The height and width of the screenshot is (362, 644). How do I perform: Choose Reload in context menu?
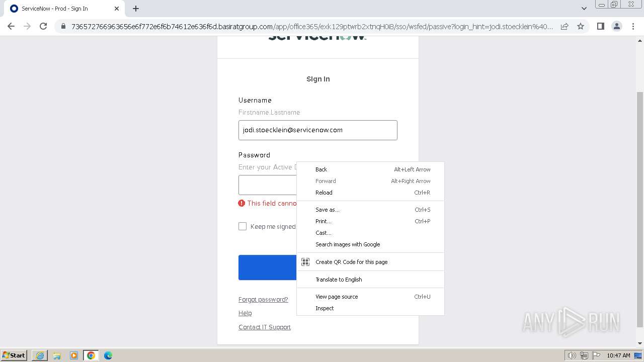click(370, 193)
